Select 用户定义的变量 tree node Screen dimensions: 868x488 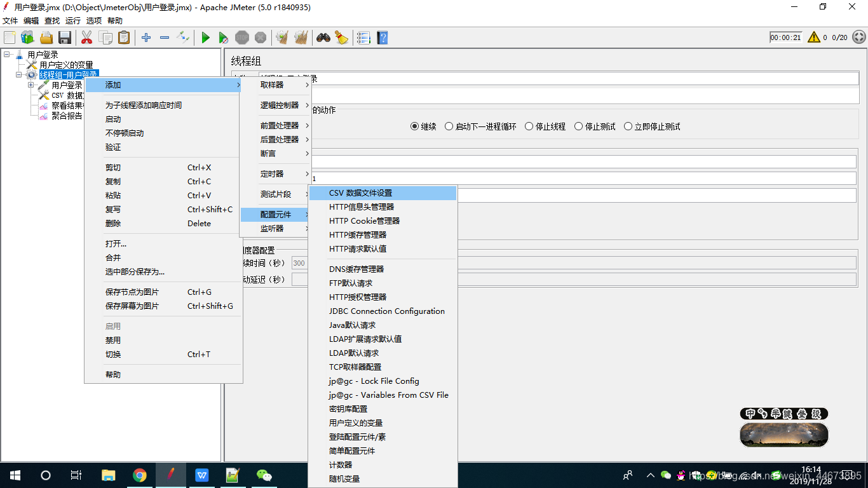click(66, 65)
